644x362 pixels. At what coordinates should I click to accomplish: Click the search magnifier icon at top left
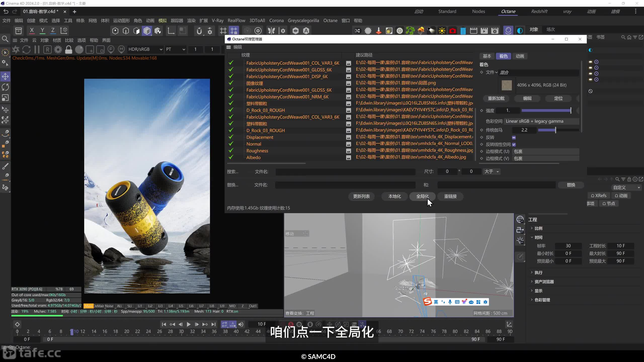pyautogui.click(x=5, y=39)
